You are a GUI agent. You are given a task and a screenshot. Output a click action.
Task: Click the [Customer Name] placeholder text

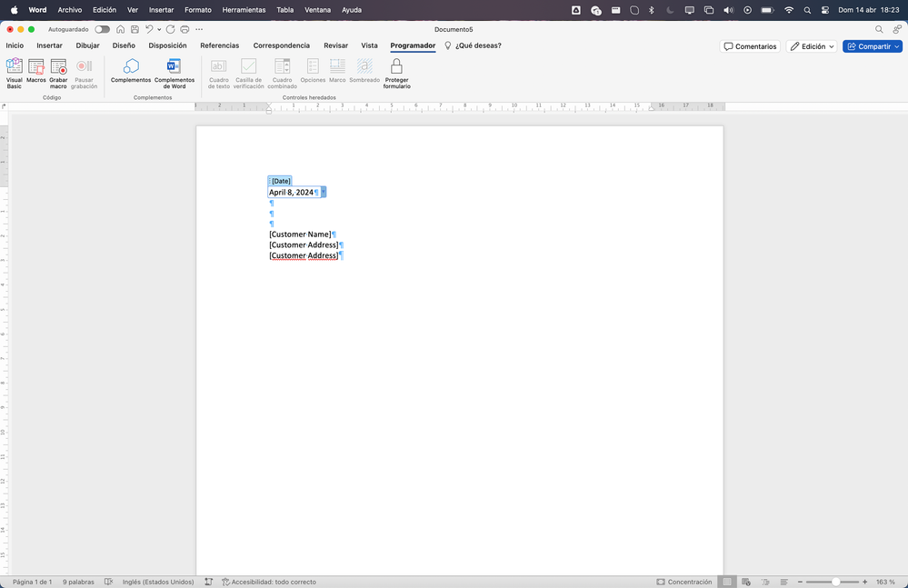pos(300,234)
